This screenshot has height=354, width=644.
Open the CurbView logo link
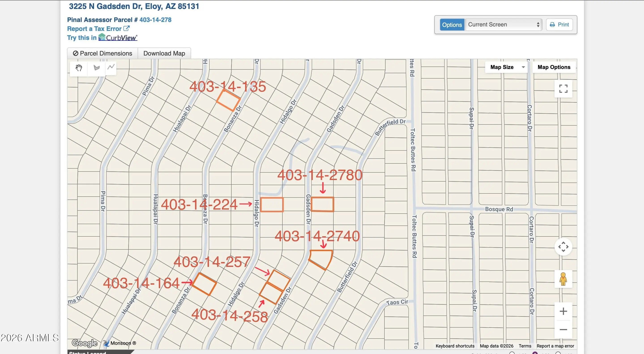[x=118, y=38]
